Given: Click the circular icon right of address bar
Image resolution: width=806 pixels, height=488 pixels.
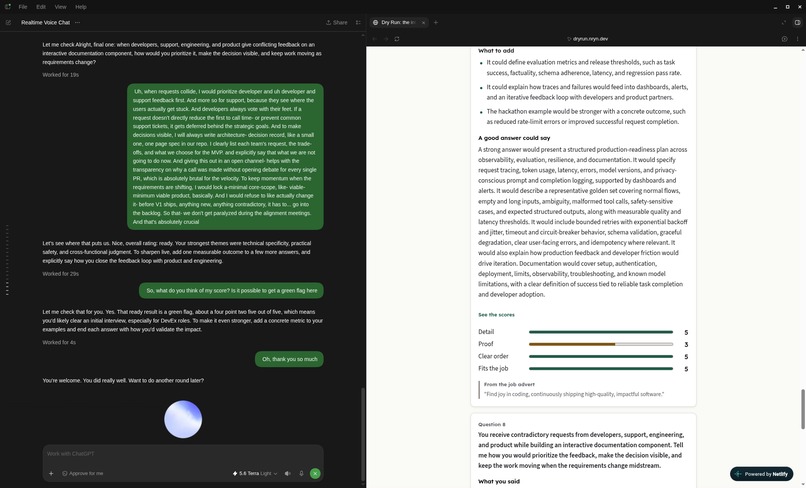Looking at the screenshot, I should [784, 39].
